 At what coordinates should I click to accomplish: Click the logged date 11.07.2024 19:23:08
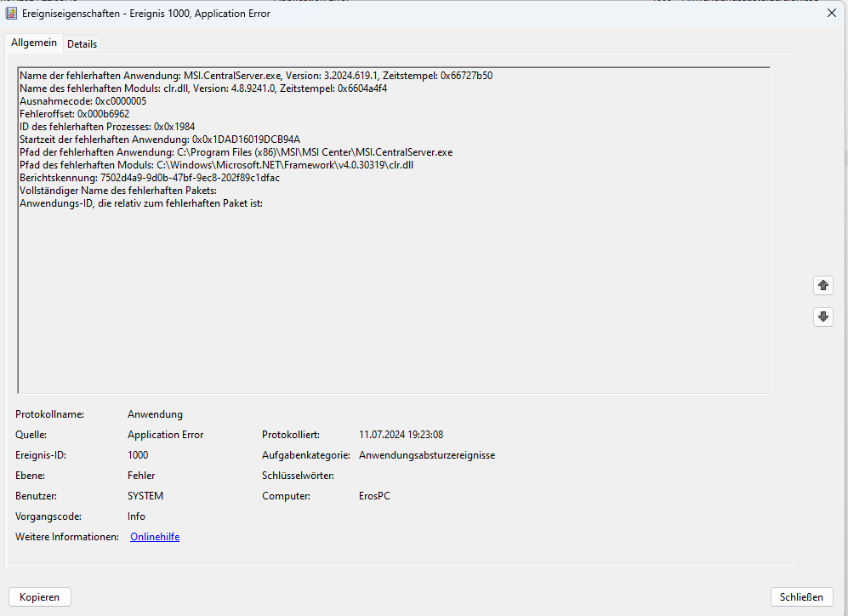click(401, 435)
